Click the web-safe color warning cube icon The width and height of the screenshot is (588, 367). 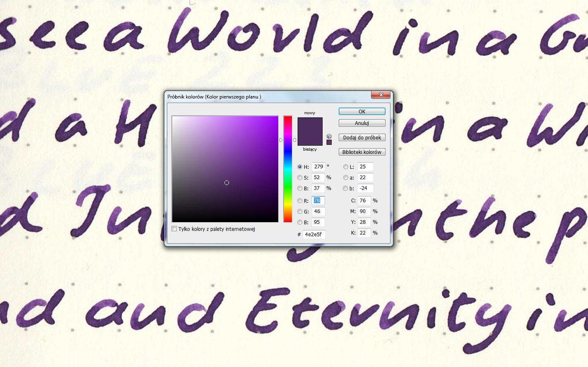pyautogui.click(x=329, y=136)
